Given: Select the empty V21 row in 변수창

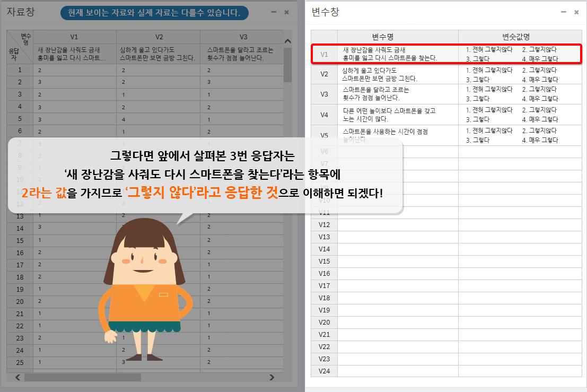Looking at the screenshot, I should click(x=446, y=335).
